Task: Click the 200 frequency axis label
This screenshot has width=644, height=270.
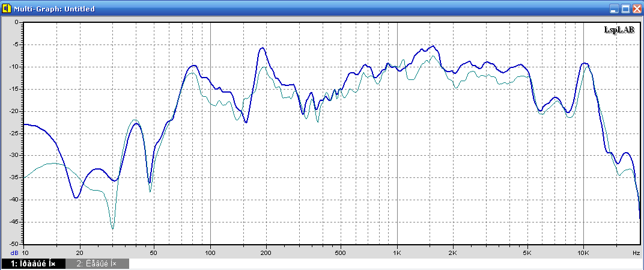Action: pyautogui.click(x=266, y=253)
